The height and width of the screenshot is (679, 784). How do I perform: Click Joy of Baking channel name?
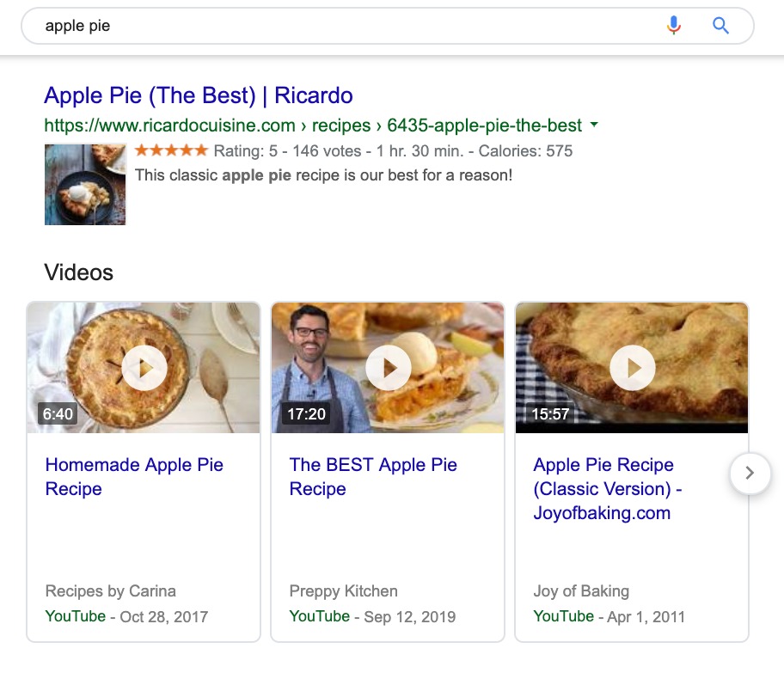[581, 591]
